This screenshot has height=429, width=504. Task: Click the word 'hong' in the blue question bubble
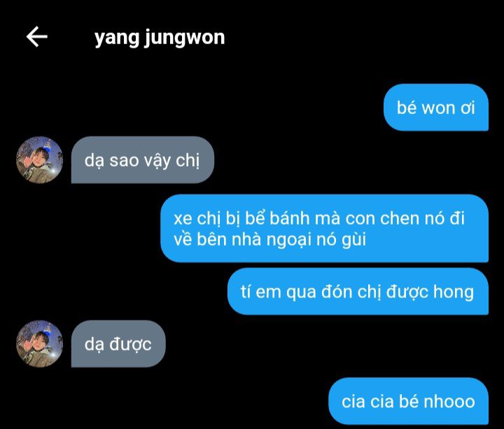pyautogui.click(x=454, y=292)
